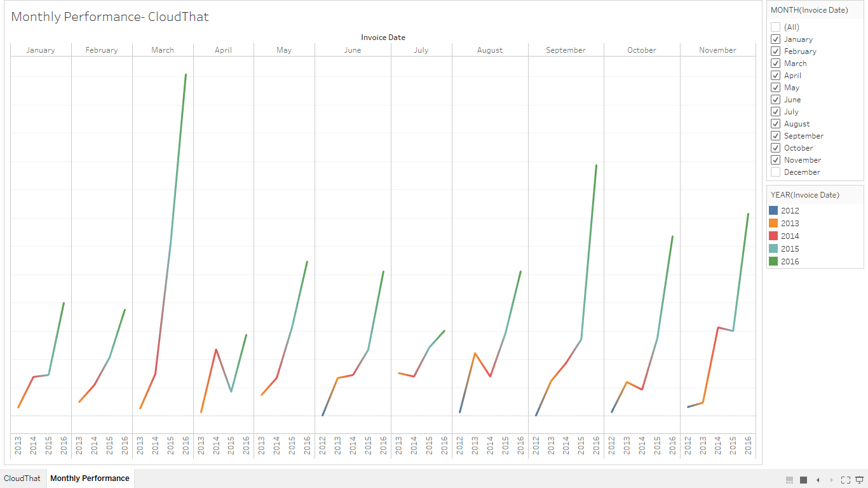Viewport: 868px width, 488px height.
Task: Go to the previous sheet arrow
Action: [x=818, y=480]
